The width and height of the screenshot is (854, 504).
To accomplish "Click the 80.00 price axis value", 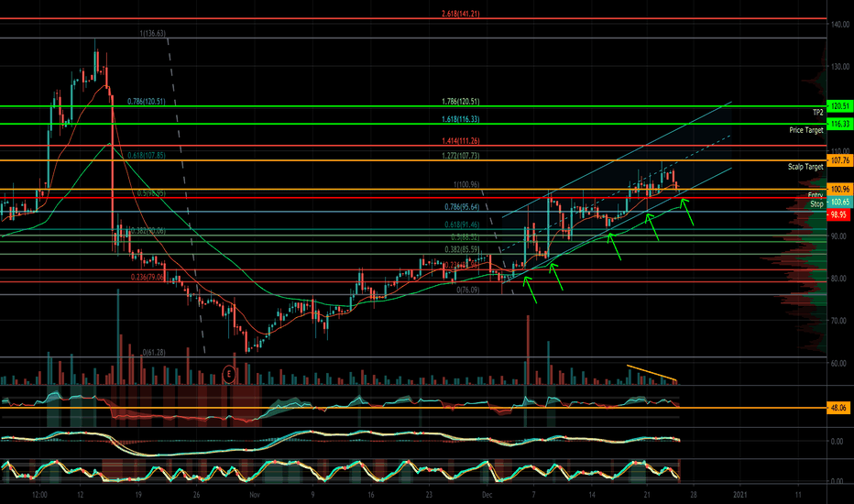I will tap(838, 279).
